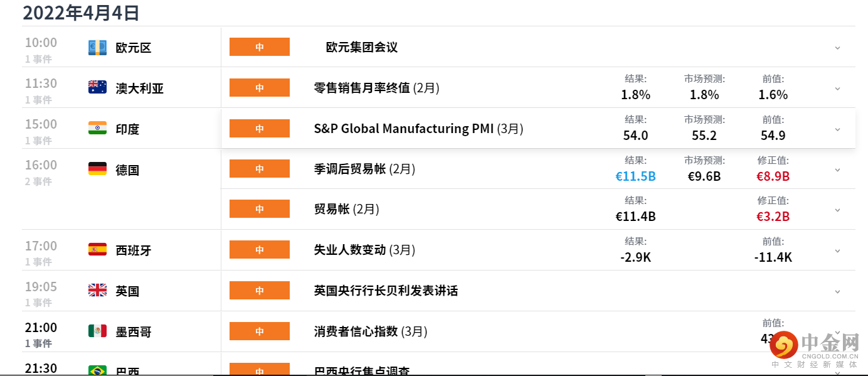This screenshot has height=376, width=868.
Task: Open the 消费者信心指数 (3月) event
Action: pyautogui.click(x=369, y=331)
